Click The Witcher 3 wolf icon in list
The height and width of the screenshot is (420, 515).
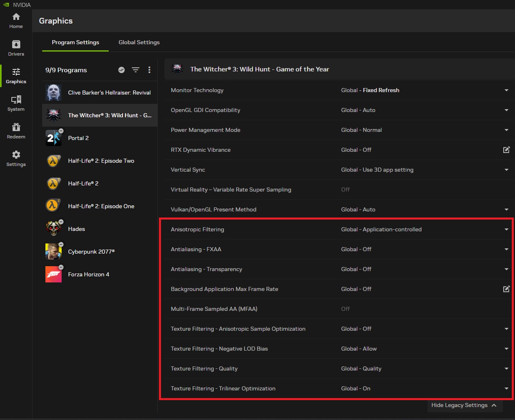pyautogui.click(x=54, y=115)
